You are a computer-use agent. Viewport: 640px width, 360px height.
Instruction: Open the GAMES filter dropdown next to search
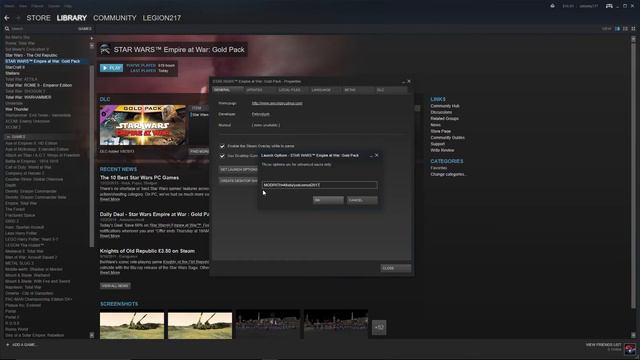tap(84, 29)
